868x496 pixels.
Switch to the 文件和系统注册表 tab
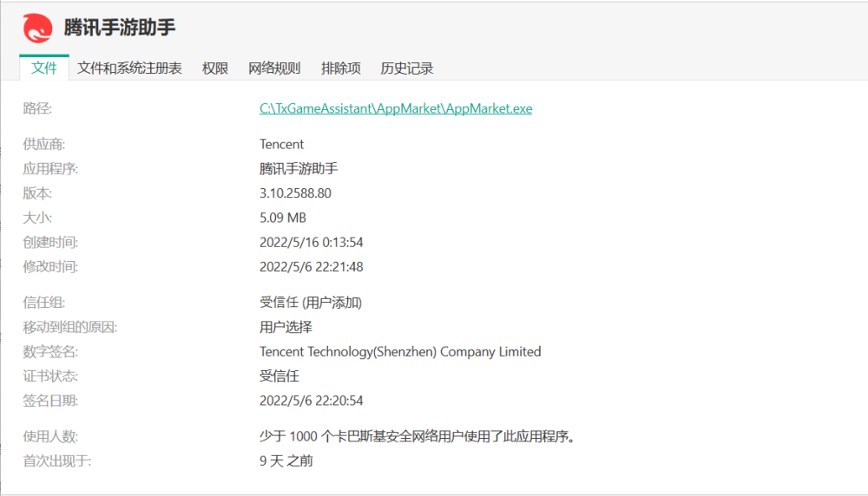129,68
